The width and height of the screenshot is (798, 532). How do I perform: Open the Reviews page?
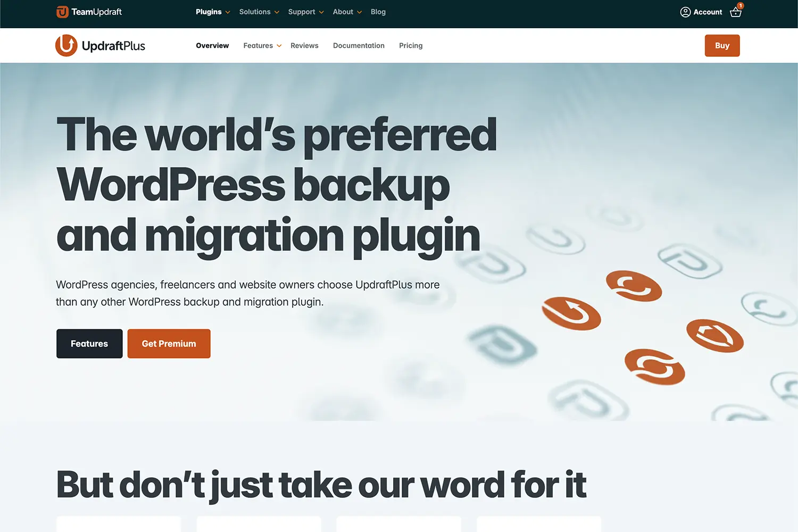[x=304, y=46]
